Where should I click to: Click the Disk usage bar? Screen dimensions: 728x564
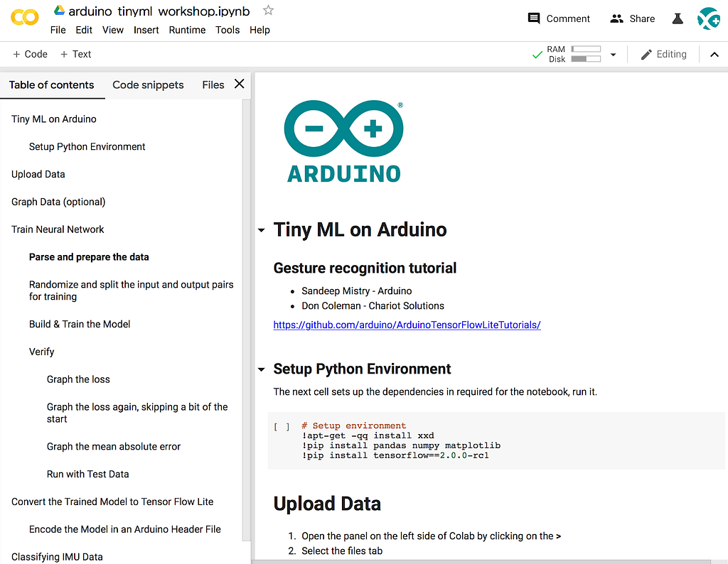point(586,59)
